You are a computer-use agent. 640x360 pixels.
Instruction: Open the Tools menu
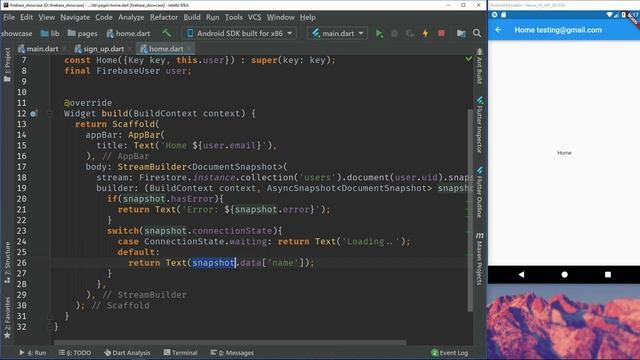tap(233, 17)
